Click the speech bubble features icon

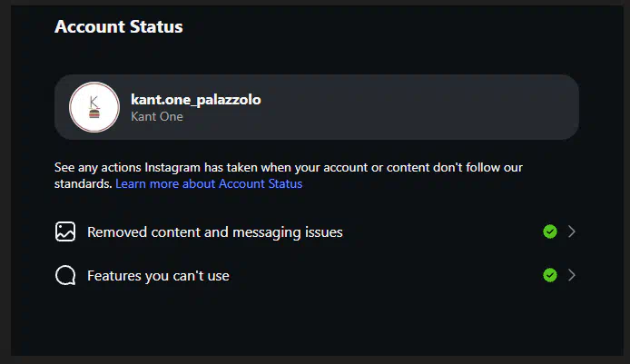coord(64,275)
